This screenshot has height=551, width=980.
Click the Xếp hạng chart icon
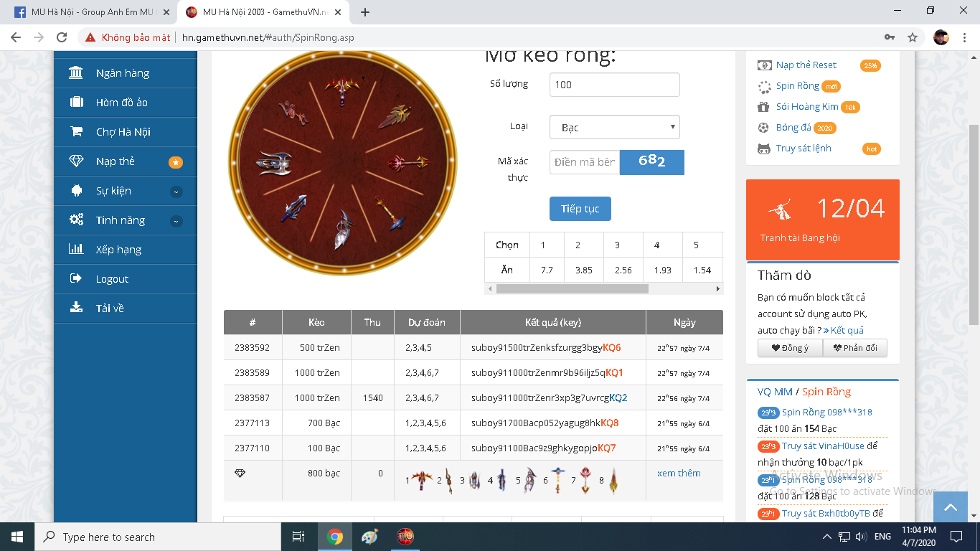pyautogui.click(x=75, y=250)
